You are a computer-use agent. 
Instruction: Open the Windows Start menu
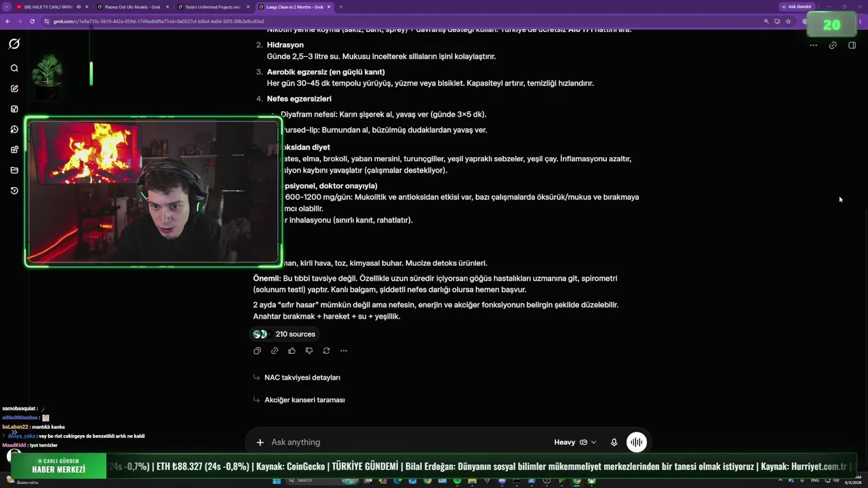277,481
